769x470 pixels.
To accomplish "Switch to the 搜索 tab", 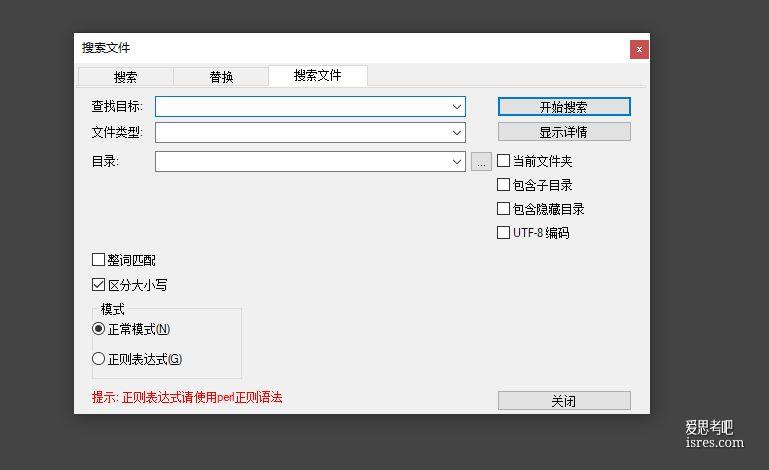I will tap(126, 77).
